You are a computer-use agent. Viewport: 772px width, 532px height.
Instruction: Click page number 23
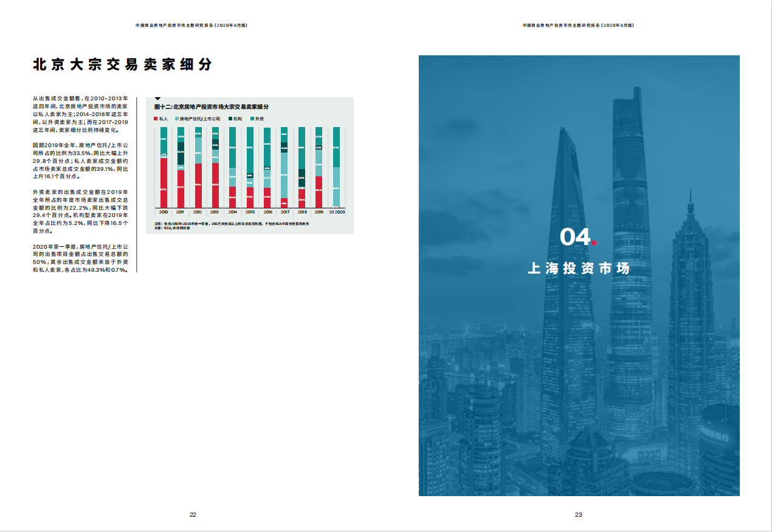[579, 515]
